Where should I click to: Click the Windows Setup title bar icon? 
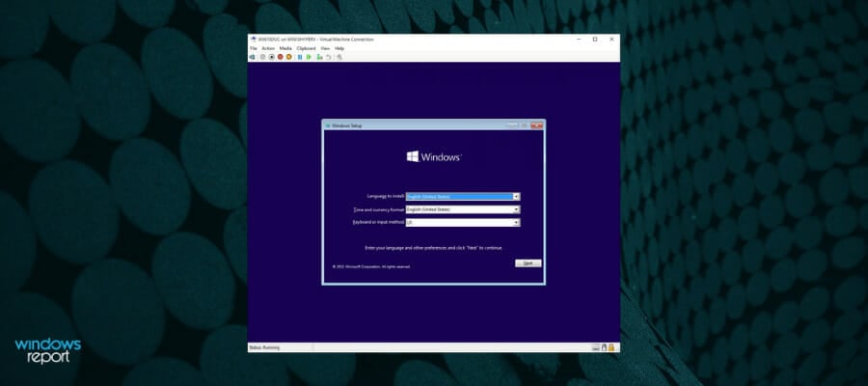(328, 125)
